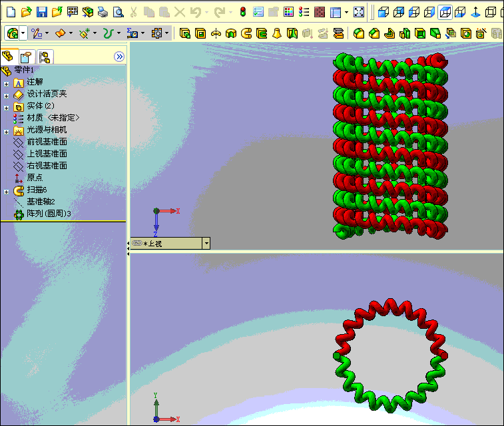The width and height of the screenshot is (504, 426).
Task: Expand the 设计活页夹 tree node
Action: coord(6,96)
